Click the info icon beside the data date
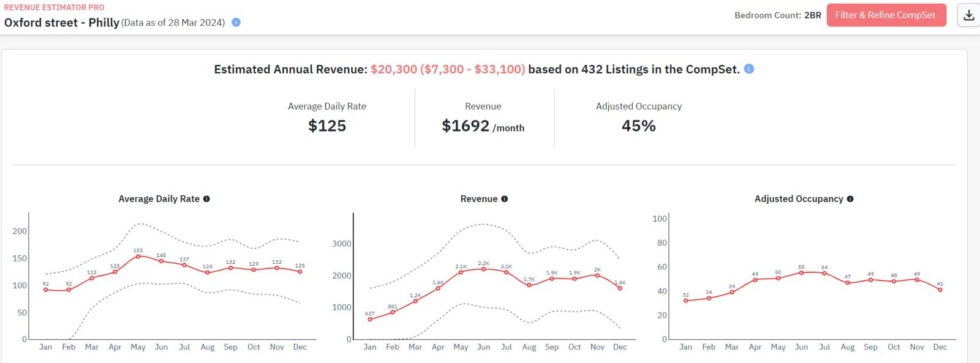 click(236, 22)
